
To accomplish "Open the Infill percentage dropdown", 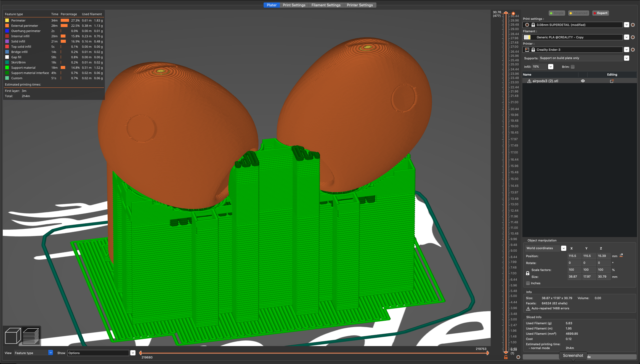I will pyautogui.click(x=551, y=67).
